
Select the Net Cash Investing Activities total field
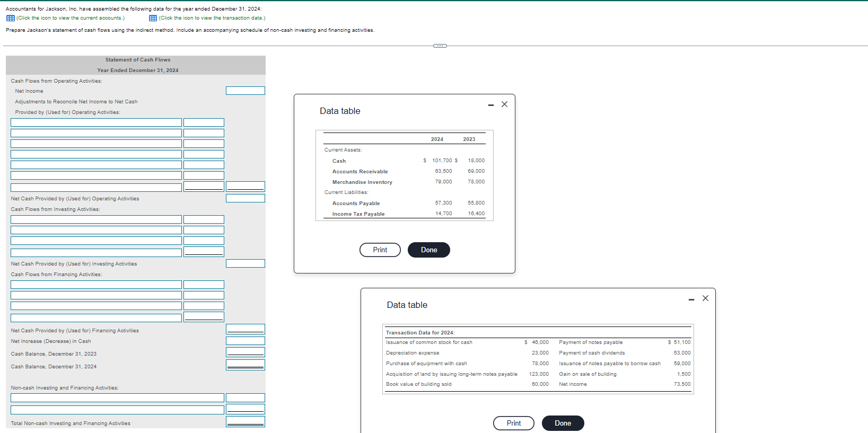click(x=246, y=263)
